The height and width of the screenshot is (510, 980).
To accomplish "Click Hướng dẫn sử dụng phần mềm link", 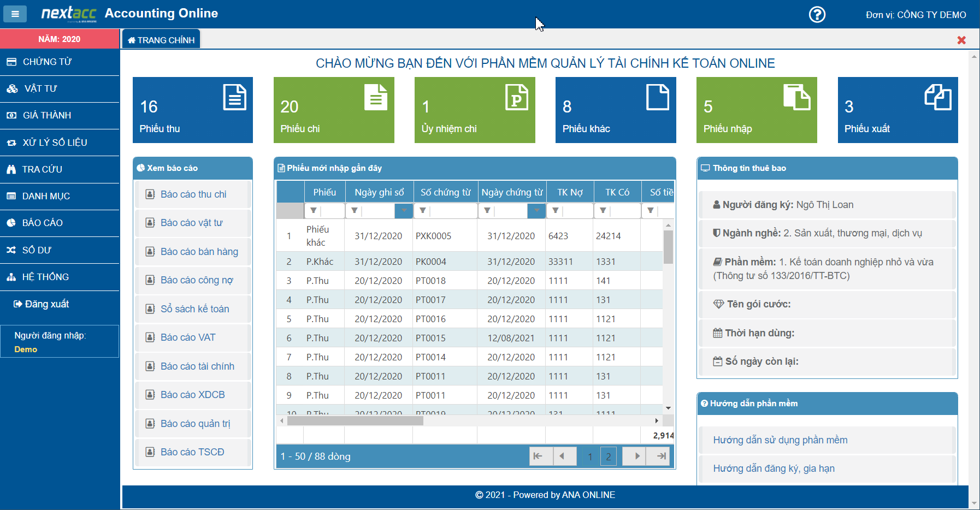I will (x=780, y=440).
